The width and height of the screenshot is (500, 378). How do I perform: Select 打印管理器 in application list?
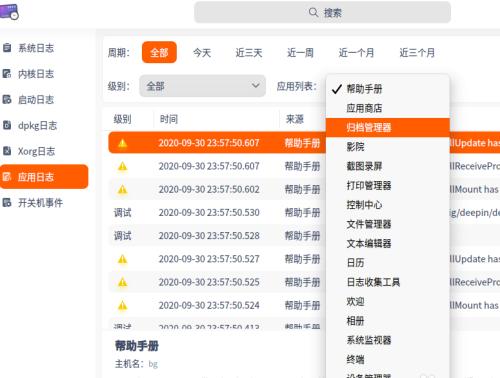tap(388, 185)
